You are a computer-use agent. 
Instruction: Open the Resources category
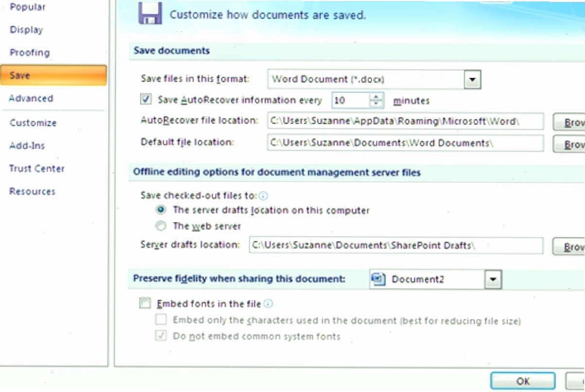[x=32, y=192]
